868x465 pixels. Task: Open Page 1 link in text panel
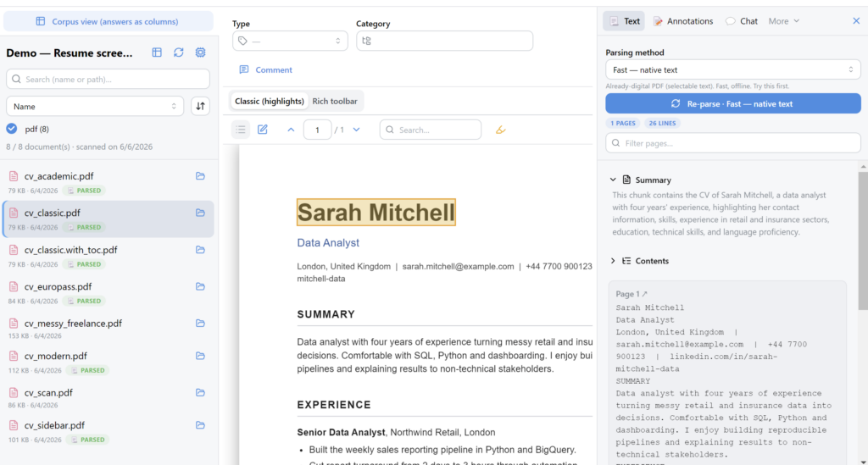click(x=631, y=294)
